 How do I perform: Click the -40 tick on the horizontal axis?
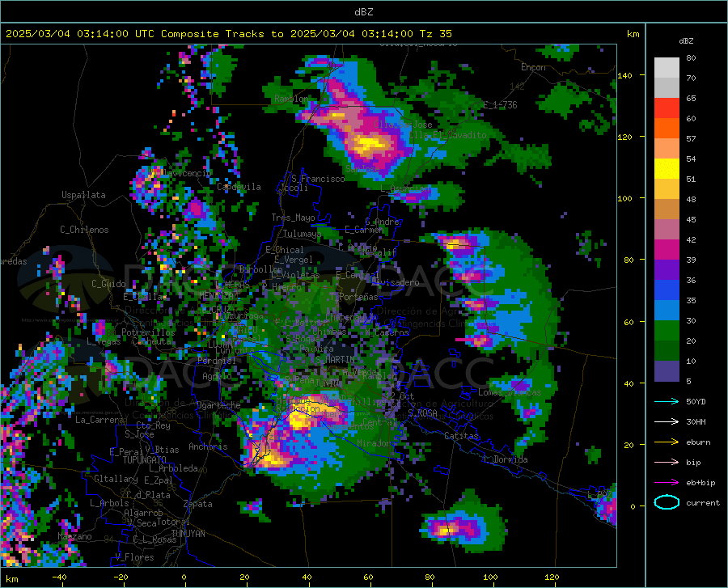point(59,577)
